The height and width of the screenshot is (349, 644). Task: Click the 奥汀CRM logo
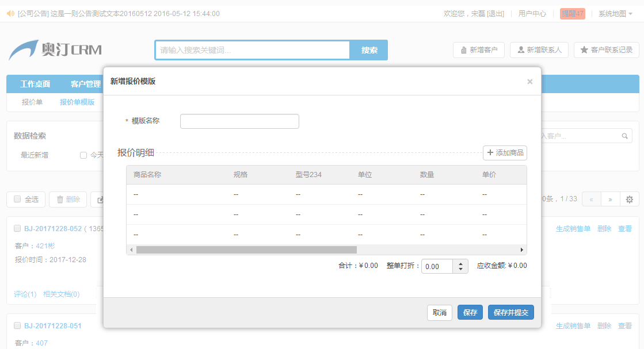point(55,50)
